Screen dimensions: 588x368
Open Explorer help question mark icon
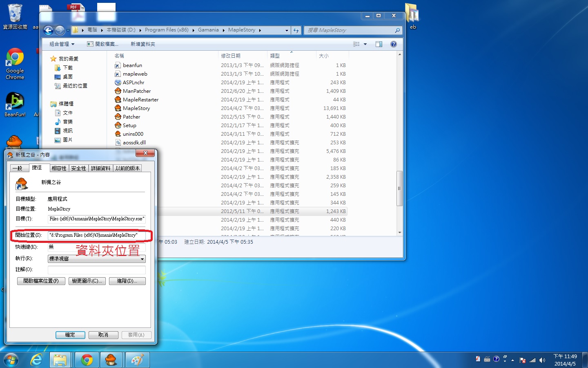(x=394, y=44)
